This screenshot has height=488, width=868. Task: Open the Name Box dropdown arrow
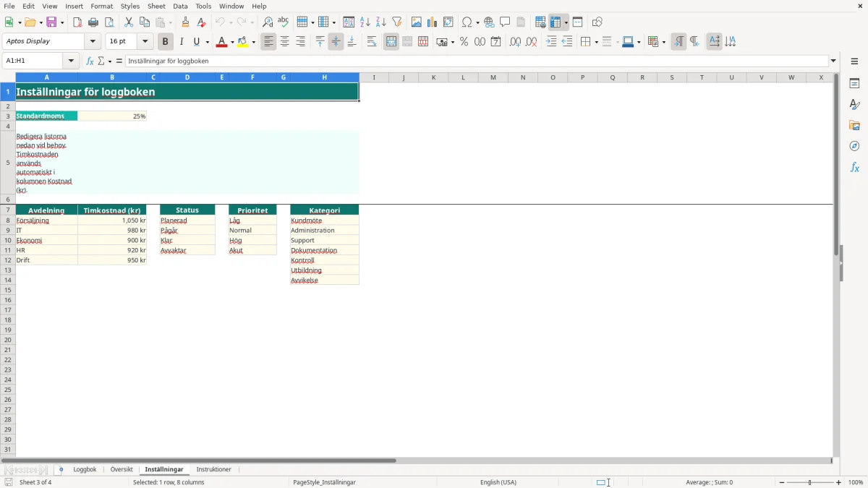point(72,61)
